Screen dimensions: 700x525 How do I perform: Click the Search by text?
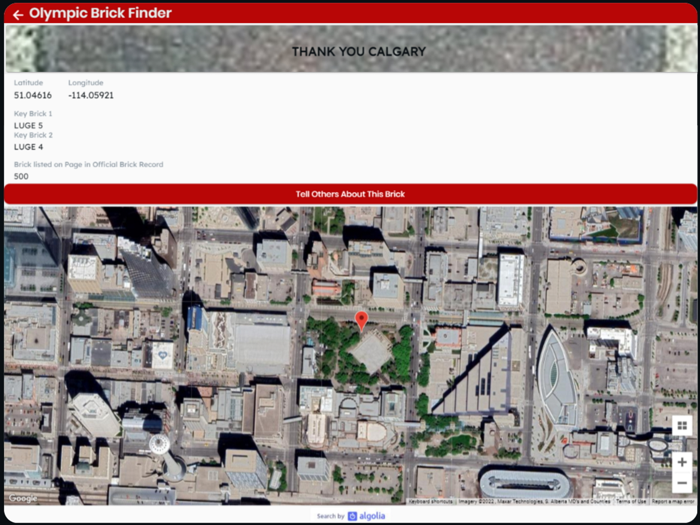click(330, 516)
